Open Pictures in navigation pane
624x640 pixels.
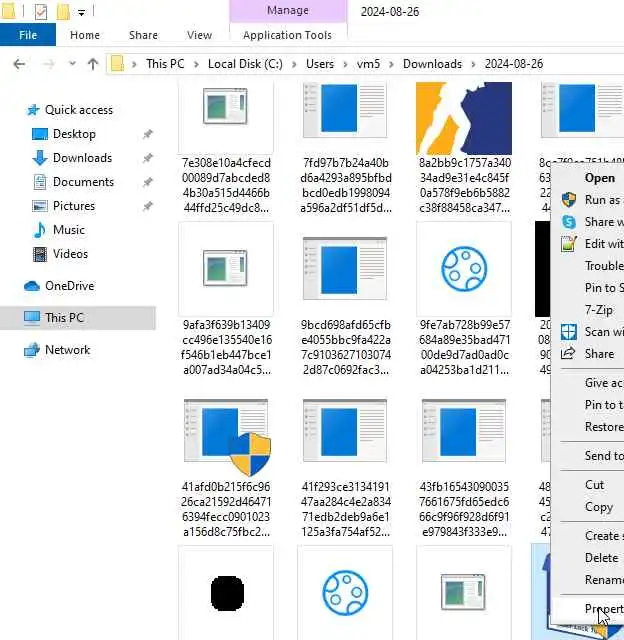[x=73, y=206]
